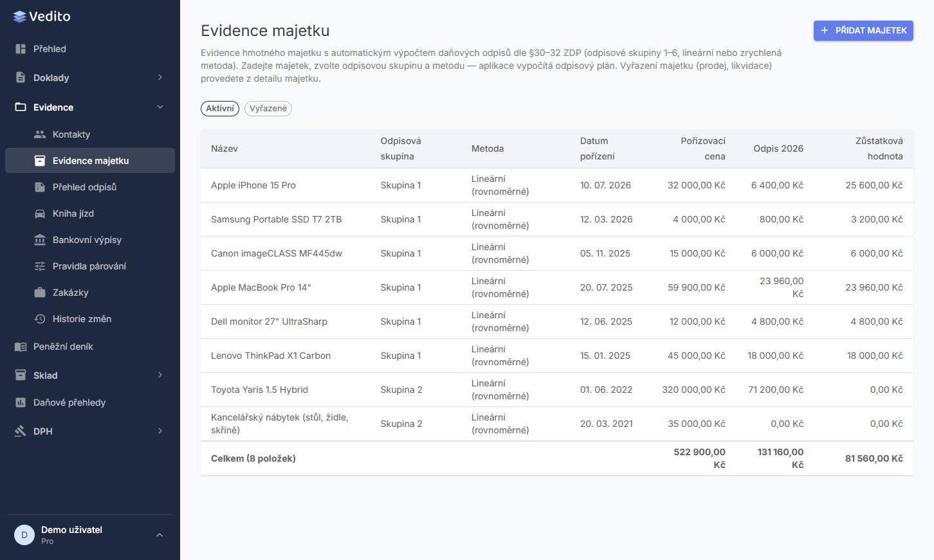Click the Kniha jízd car icon

click(x=40, y=213)
